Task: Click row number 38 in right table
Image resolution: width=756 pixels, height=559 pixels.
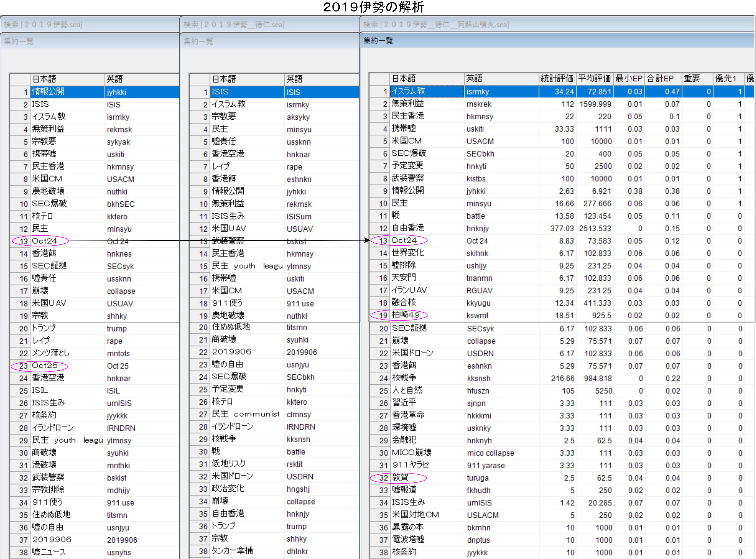Action: [383, 552]
